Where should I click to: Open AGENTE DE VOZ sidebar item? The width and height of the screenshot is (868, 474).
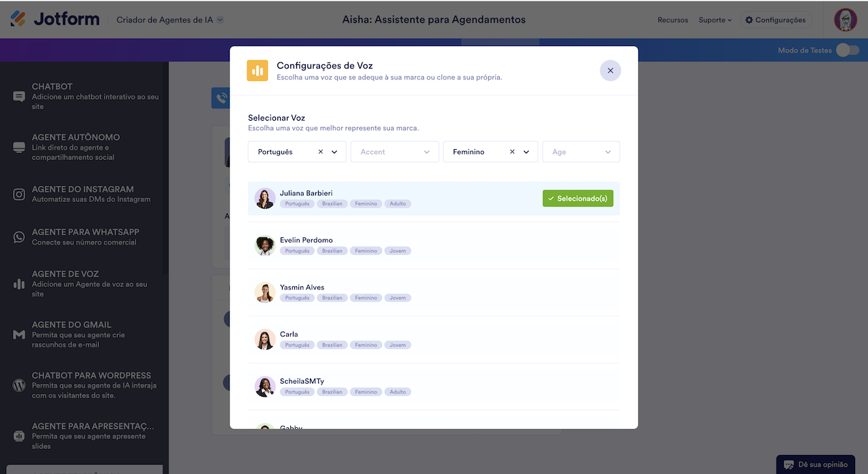[84, 284]
